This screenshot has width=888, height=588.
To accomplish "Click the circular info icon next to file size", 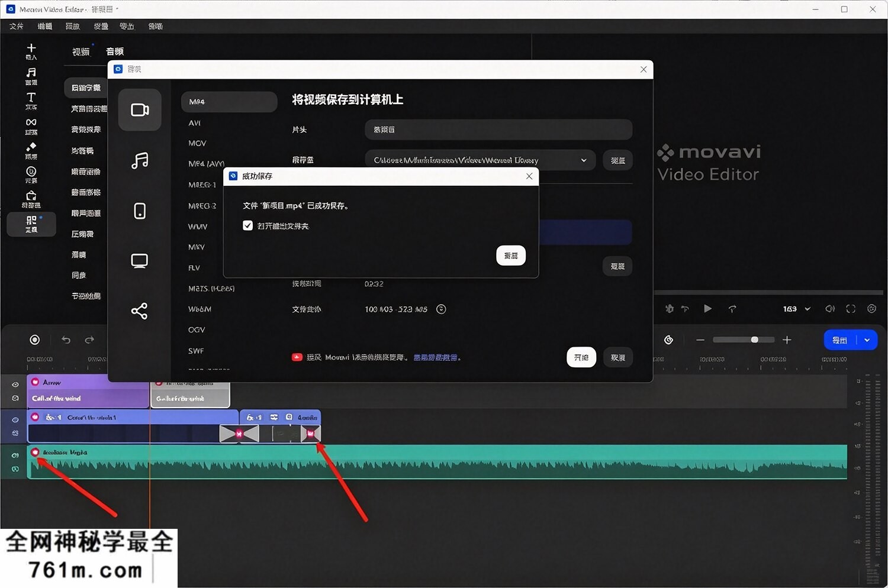I will tap(441, 309).
